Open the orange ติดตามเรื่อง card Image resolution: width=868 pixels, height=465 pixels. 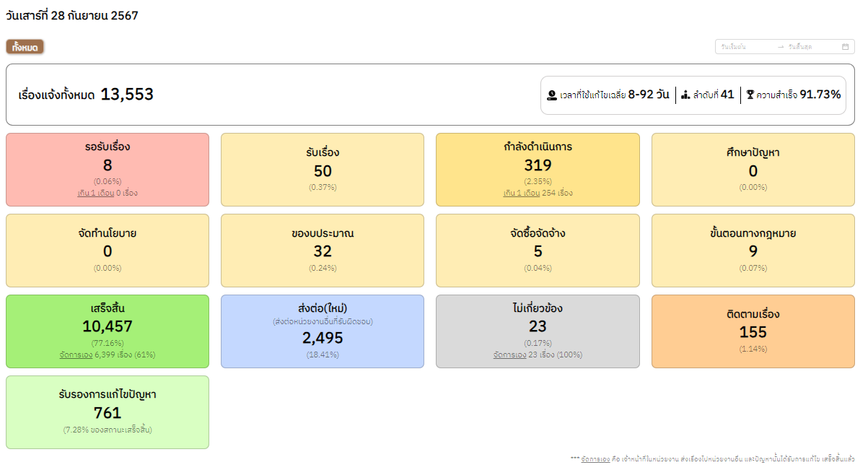coord(753,332)
